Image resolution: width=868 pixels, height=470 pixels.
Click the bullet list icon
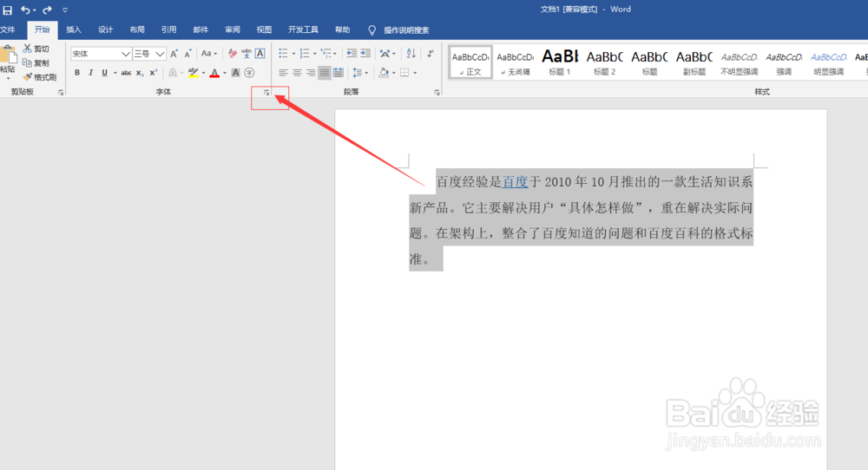(283, 54)
